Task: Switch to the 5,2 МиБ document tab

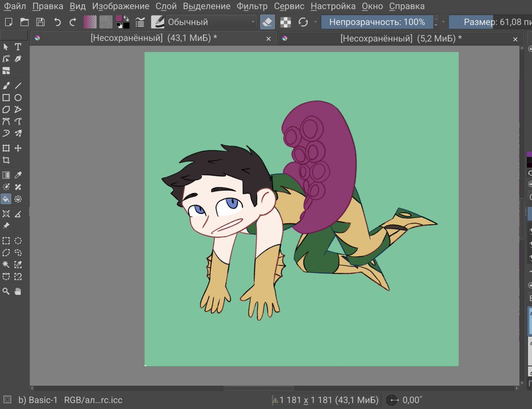Action: point(401,39)
